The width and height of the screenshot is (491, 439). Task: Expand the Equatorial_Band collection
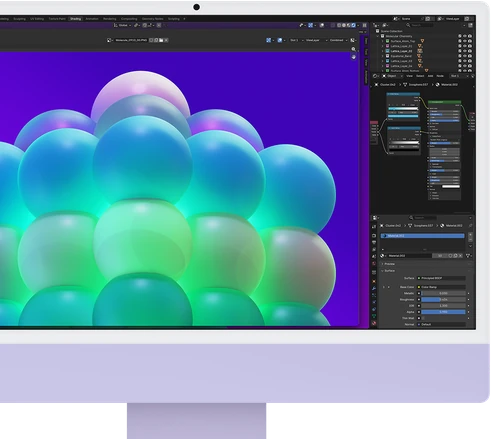[383, 56]
